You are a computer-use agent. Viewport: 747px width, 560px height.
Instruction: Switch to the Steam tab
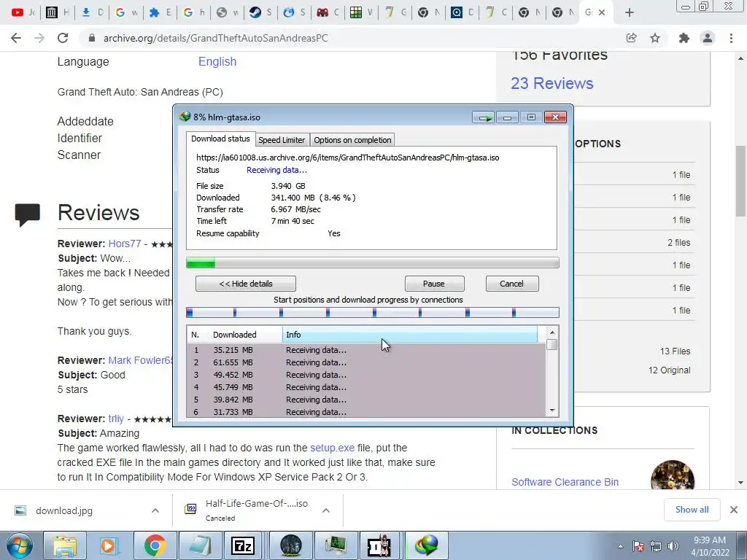(260, 13)
